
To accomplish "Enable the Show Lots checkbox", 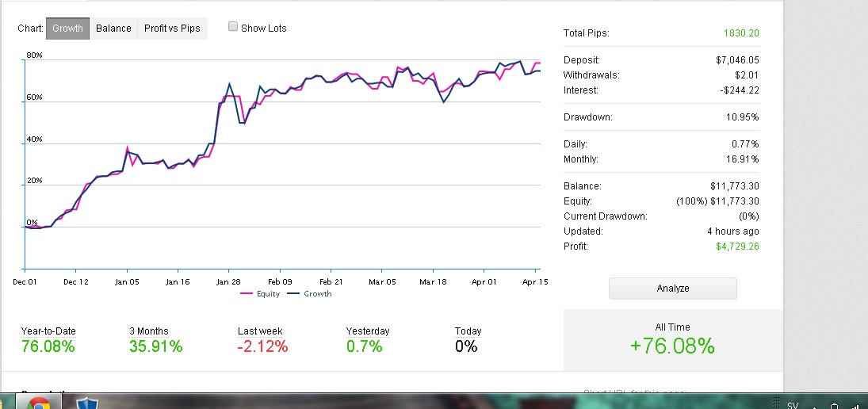I will (x=233, y=27).
